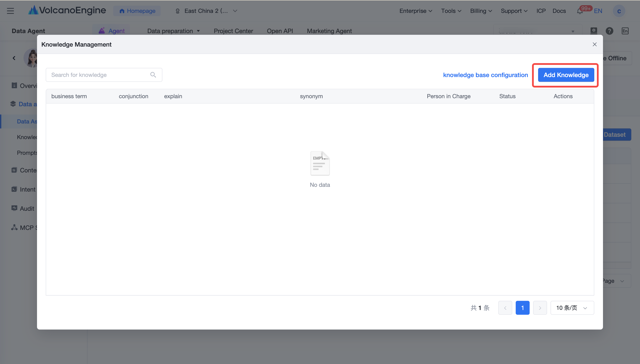Open the hamburger navigation menu
Viewport: 640px width, 364px height.
click(x=10, y=11)
